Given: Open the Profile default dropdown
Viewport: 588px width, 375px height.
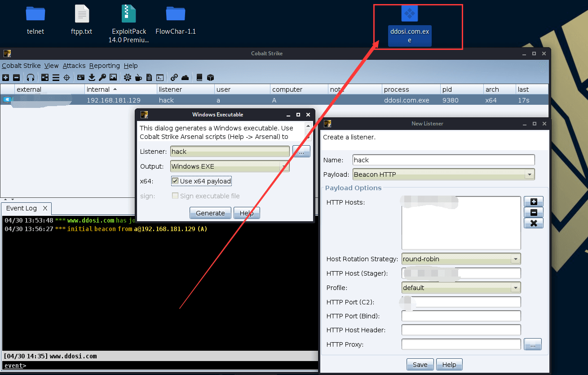Looking at the screenshot, I should coord(461,288).
